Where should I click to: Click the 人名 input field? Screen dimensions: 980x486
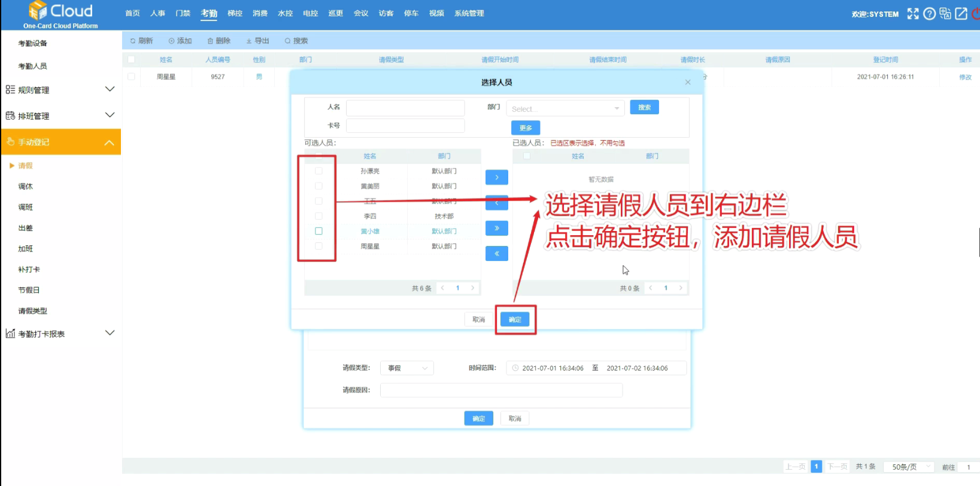tap(405, 108)
